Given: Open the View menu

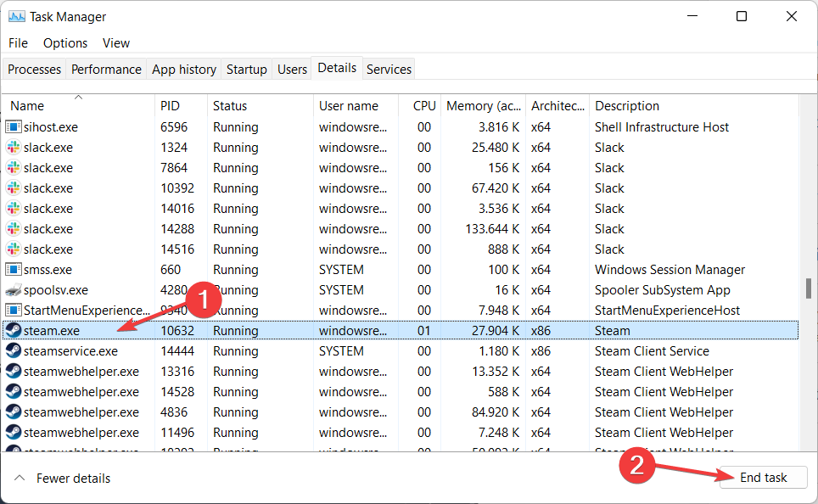Looking at the screenshot, I should 115,42.
